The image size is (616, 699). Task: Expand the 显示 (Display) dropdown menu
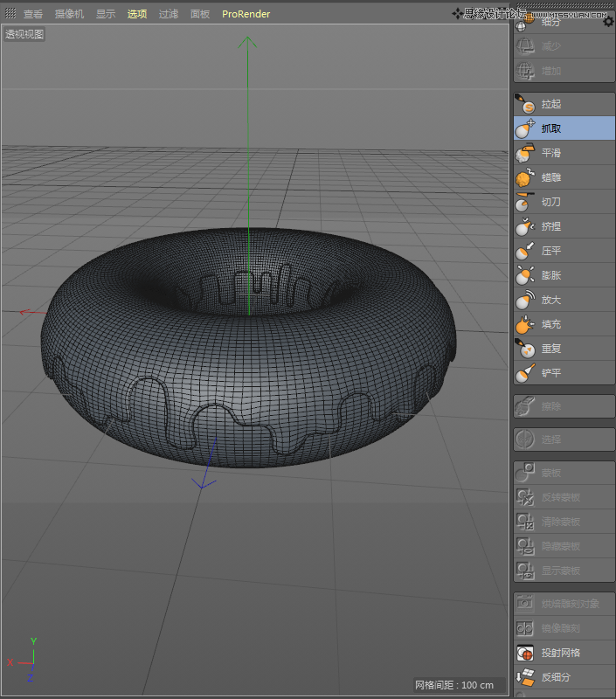[x=105, y=14]
